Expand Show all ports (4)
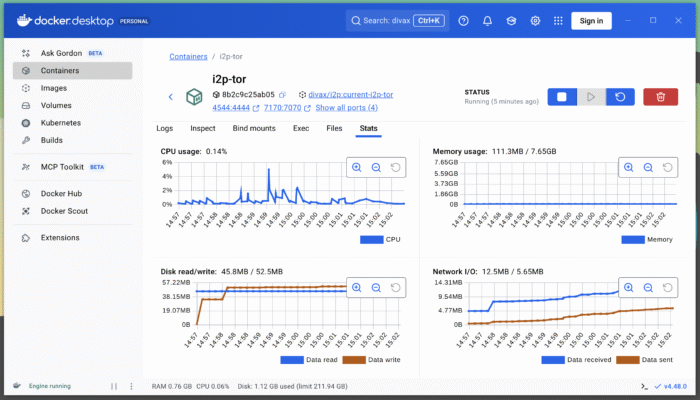Viewport: 700px width, 400px height. (x=347, y=108)
